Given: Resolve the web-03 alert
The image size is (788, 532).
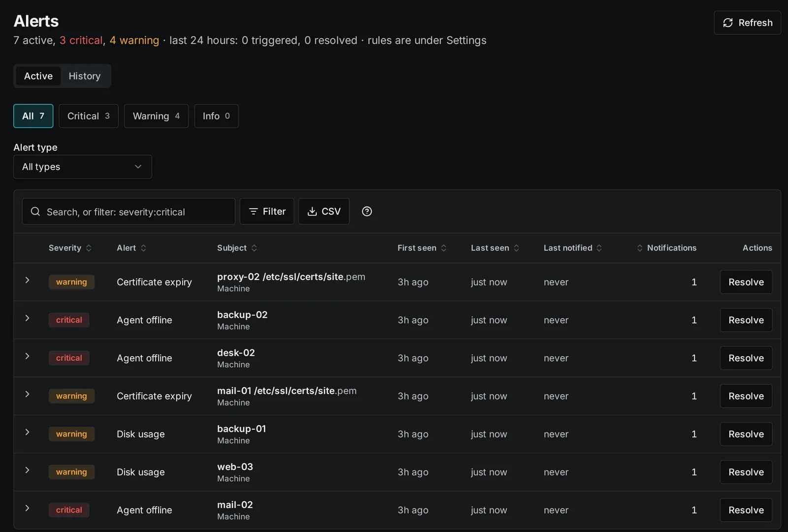Looking at the screenshot, I should coord(746,472).
